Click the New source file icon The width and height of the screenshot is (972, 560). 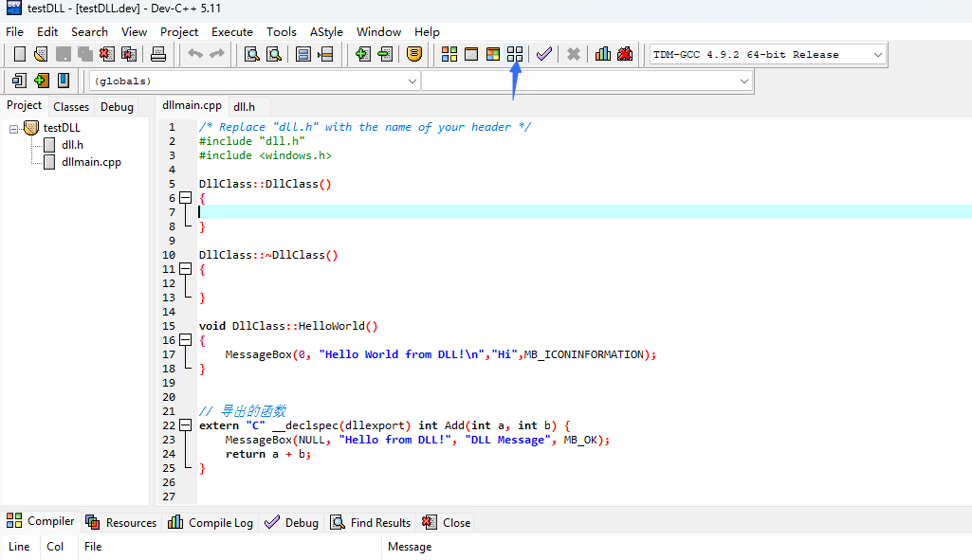pos(20,55)
